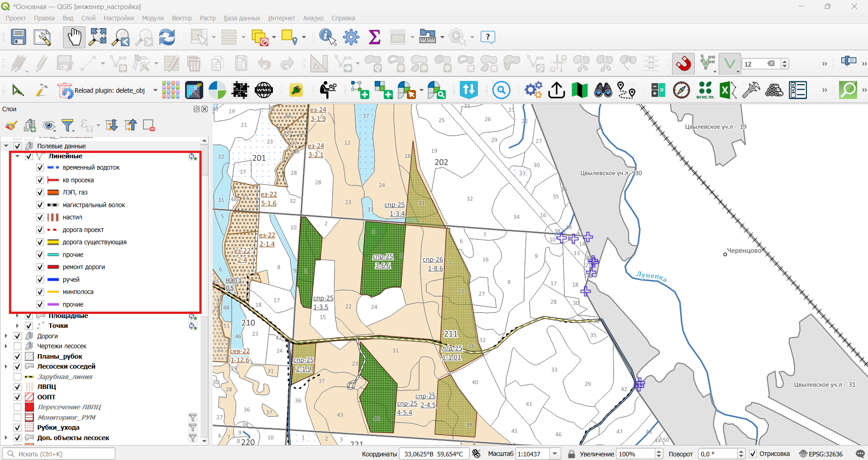Click the Excel export plugin icon

pyautogui.click(x=728, y=90)
